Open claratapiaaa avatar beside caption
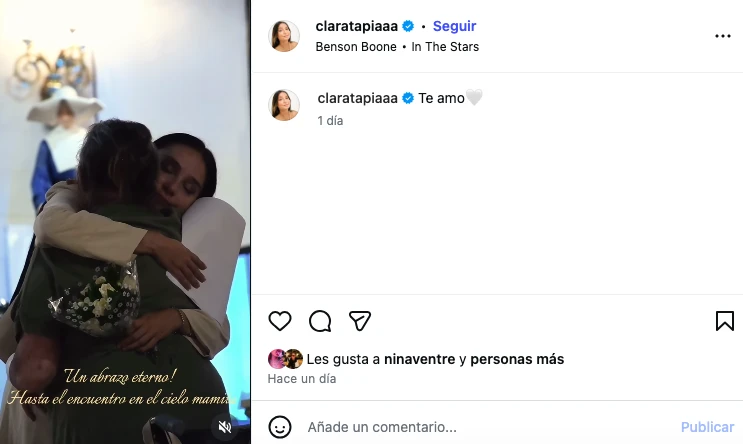The height and width of the screenshot is (444, 743). (x=284, y=105)
